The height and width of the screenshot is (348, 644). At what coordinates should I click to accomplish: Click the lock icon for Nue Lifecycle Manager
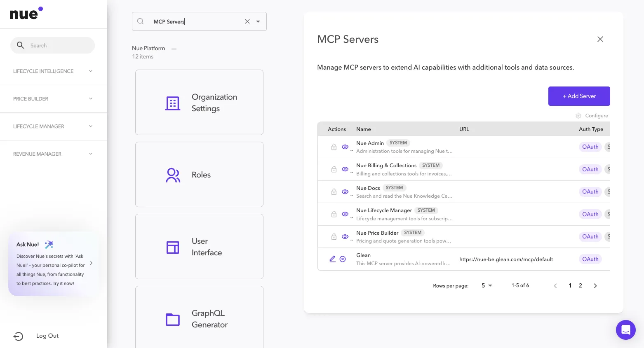[x=334, y=214]
